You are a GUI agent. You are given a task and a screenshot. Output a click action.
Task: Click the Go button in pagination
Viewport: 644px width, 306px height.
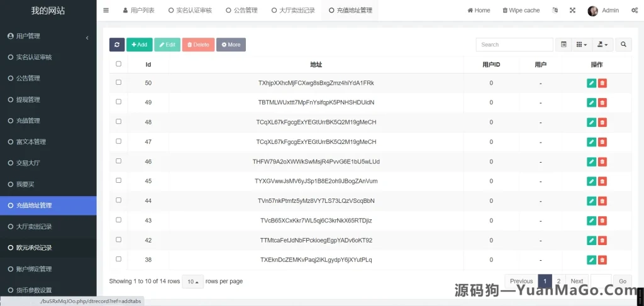[x=623, y=281]
